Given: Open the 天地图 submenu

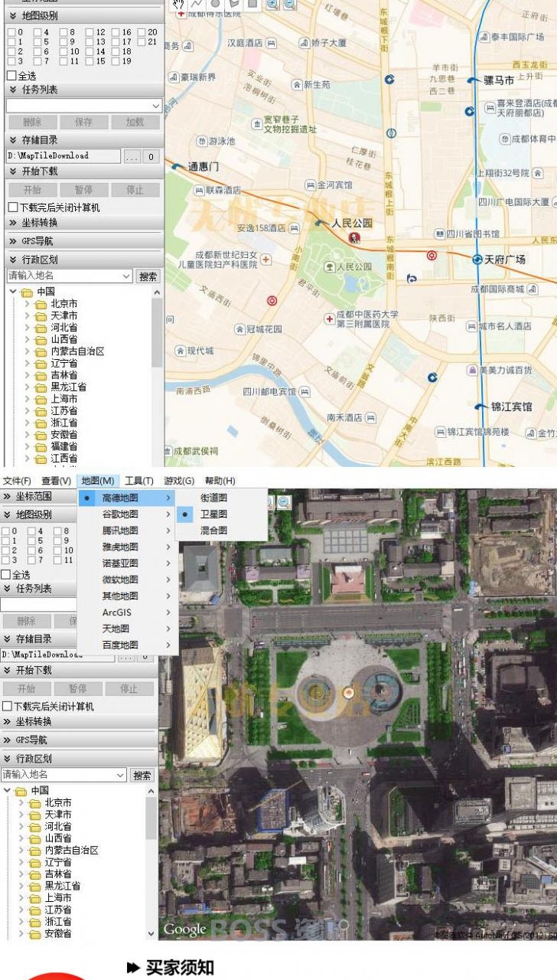Looking at the screenshot, I should pos(129,629).
